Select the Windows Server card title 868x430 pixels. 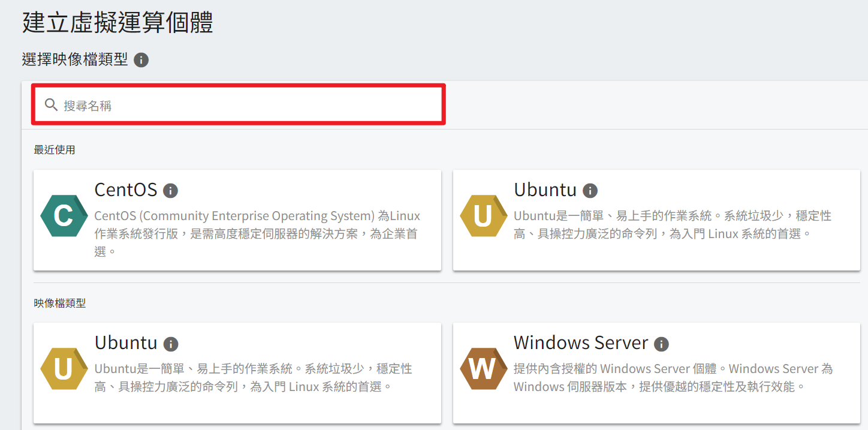(581, 342)
